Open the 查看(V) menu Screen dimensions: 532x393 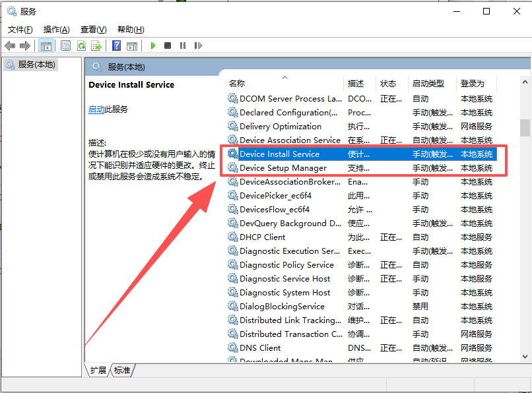point(93,30)
